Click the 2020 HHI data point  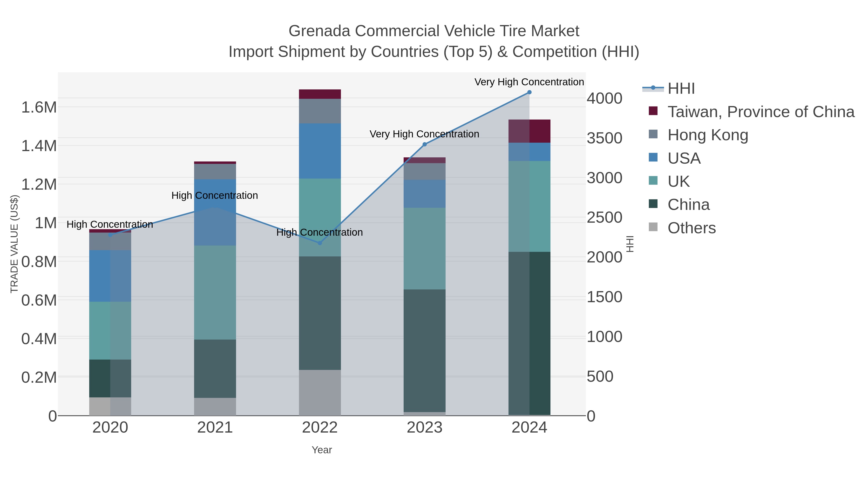pyautogui.click(x=110, y=235)
